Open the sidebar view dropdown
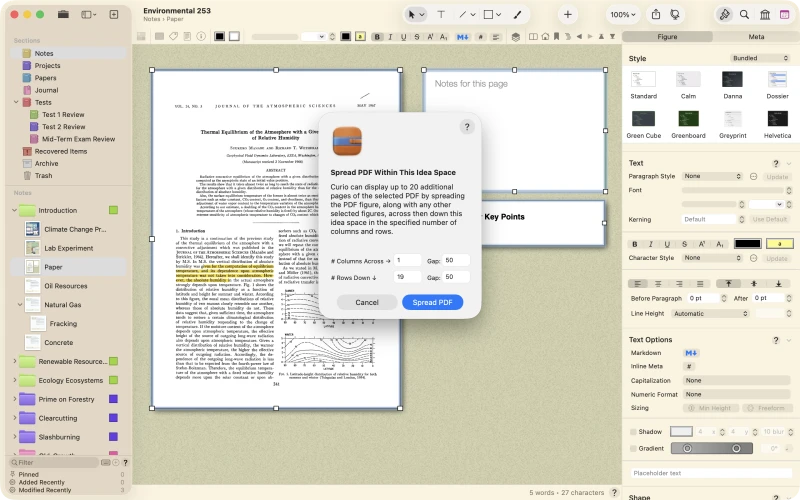Screen dimensions: 800x500 [89, 15]
